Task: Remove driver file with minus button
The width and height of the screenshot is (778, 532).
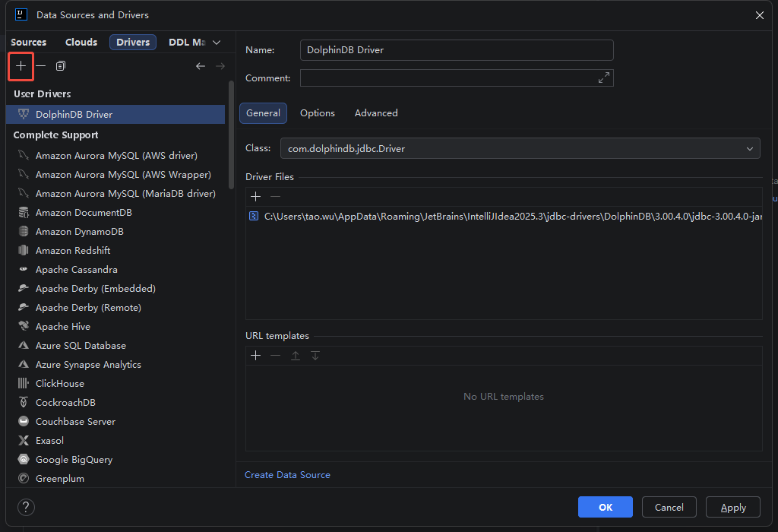Action: click(x=275, y=197)
